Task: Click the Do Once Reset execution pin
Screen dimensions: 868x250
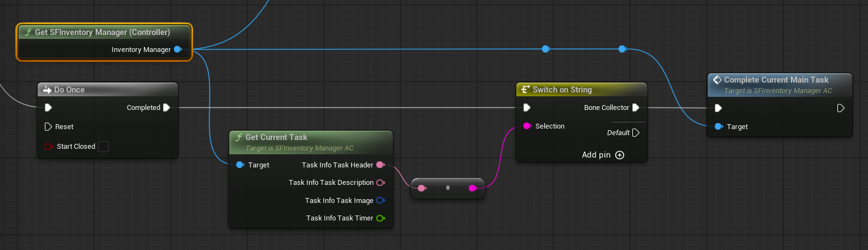Action: 48,127
